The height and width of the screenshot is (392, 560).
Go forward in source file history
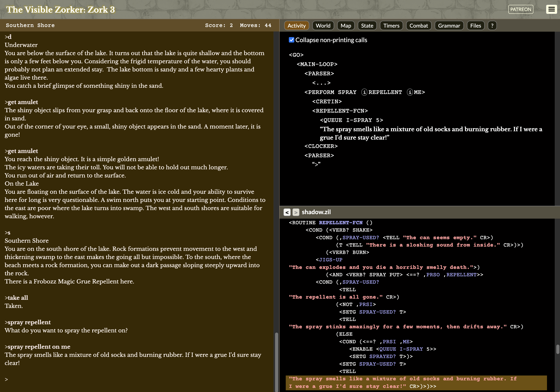(296, 212)
